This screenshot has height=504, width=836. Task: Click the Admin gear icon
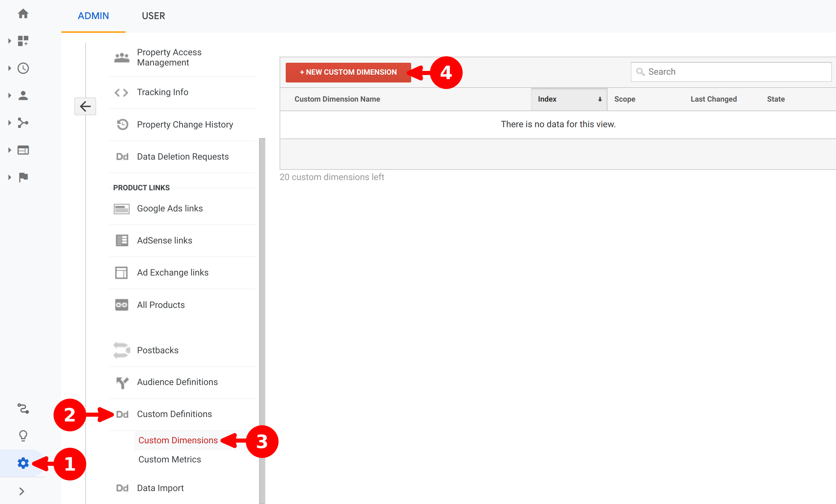point(23,463)
